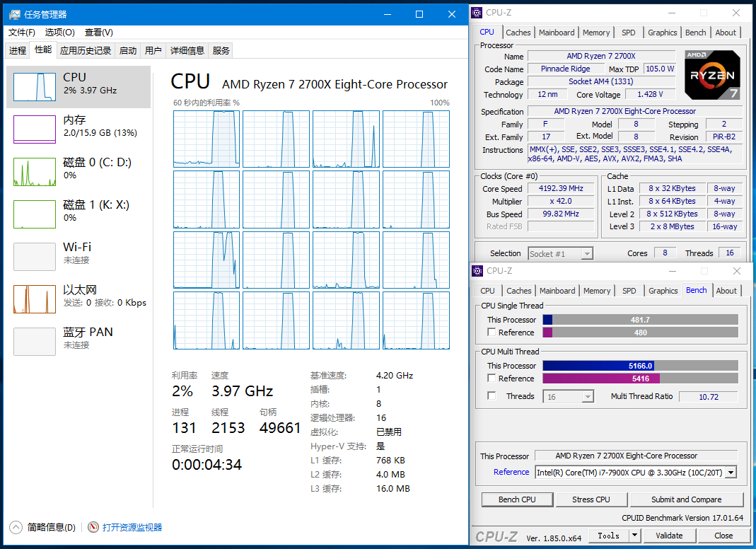Click the Core Speed 4192.39 MHz field
This screenshot has width=756, height=549.
pyautogui.click(x=561, y=189)
